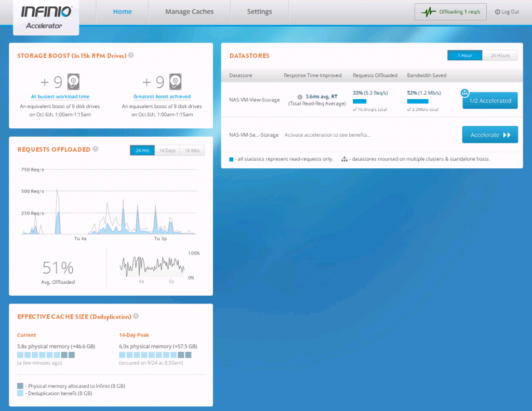The image size is (532, 411).
Task: Open the Manage Caches tab
Action: [x=189, y=12]
